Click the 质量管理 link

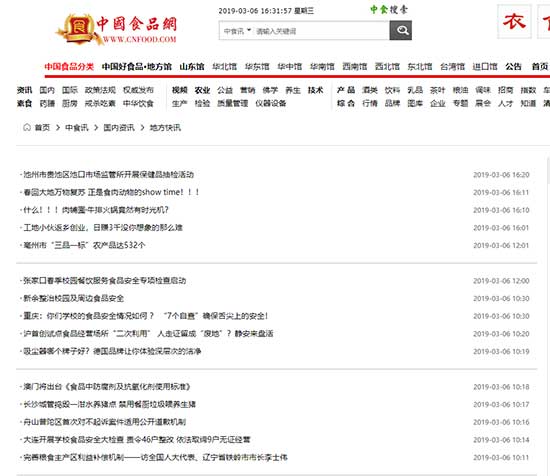tap(233, 103)
